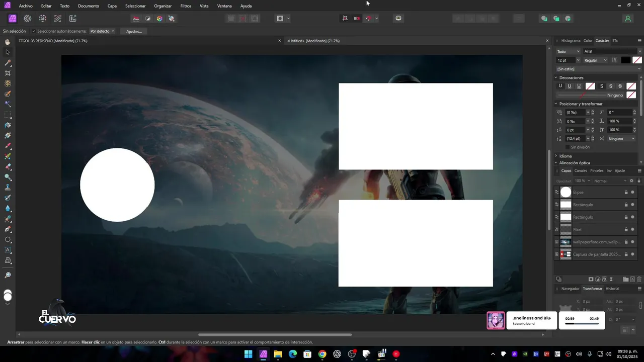
Task: Open the Por defecto dropdown
Action: [102, 31]
